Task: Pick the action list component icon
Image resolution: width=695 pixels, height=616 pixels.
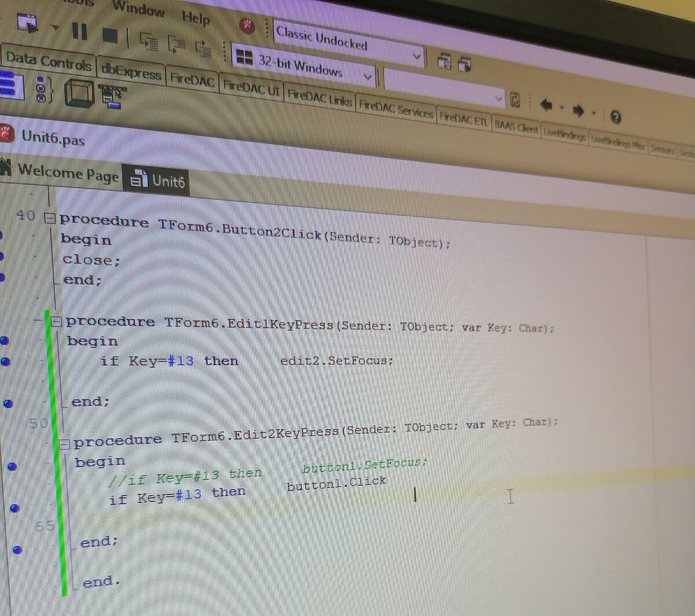Action: [x=112, y=96]
